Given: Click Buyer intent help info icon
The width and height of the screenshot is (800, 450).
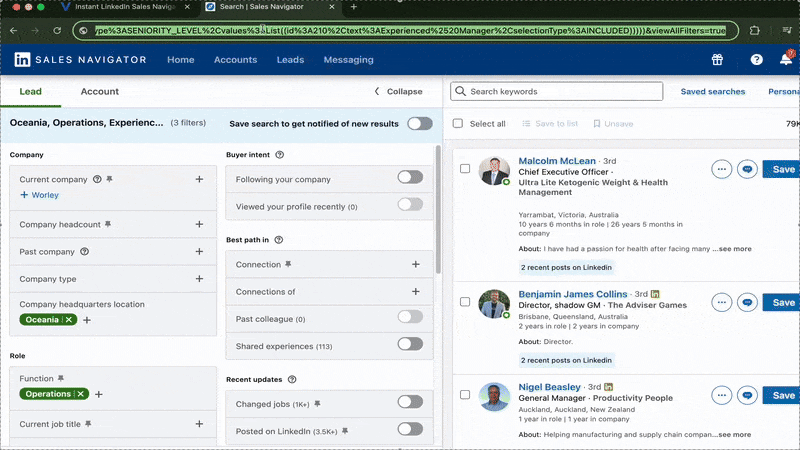Looking at the screenshot, I should pyautogui.click(x=280, y=155).
